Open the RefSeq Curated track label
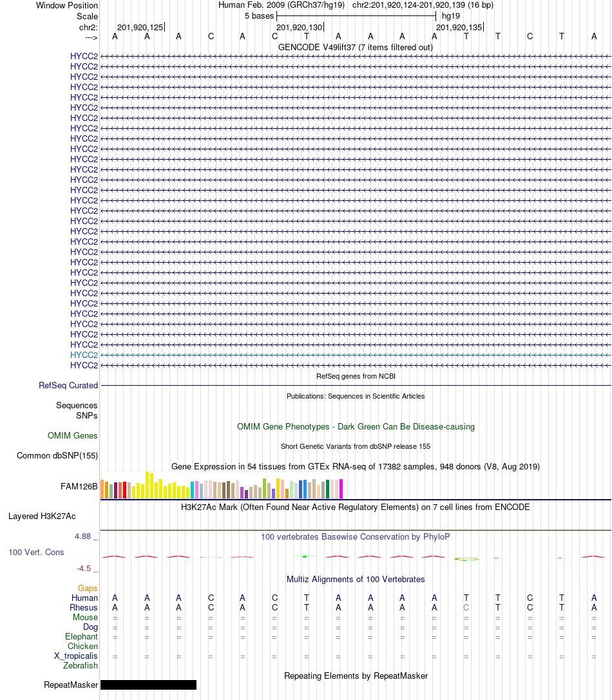Screen dimensions: 612x700 click(68, 385)
